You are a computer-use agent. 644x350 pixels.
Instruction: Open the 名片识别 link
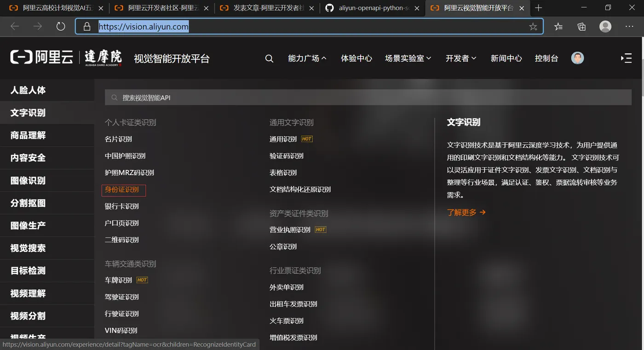click(x=118, y=139)
